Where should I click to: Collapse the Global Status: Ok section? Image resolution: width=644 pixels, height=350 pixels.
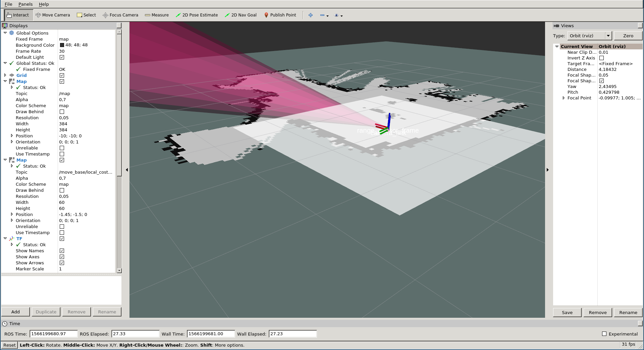[5, 63]
